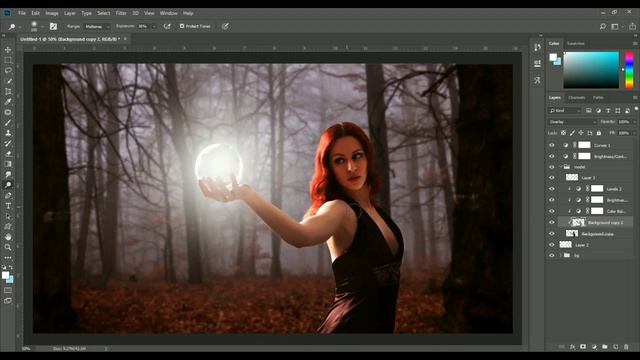This screenshot has width=640, height=360.
Task: Click the Share icon at top right
Action: tap(632, 27)
